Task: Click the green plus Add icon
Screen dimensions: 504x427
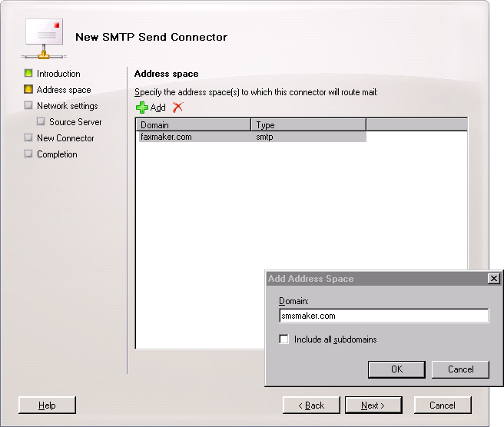Action: (x=142, y=108)
